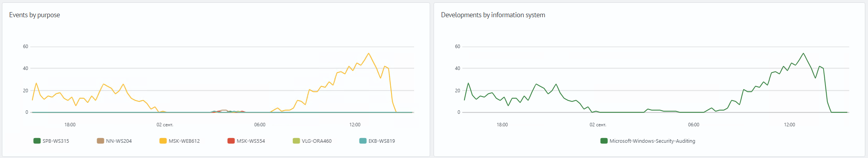The height and width of the screenshot is (158, 868).
Task: Click the NN-WS204 brown legend swatch
Action: [100, 141]
